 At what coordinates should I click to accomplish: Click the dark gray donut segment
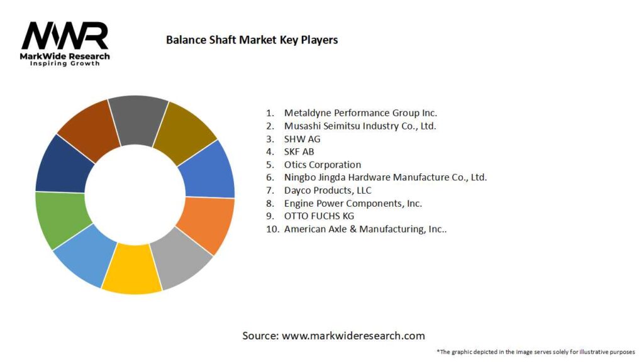click(x=138, y=120)
